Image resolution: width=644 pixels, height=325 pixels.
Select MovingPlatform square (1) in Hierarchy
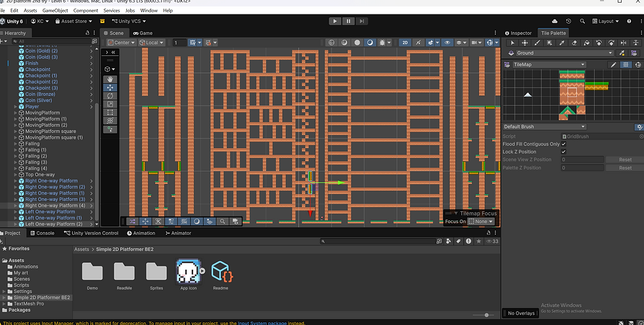click(x=54, y=137)
